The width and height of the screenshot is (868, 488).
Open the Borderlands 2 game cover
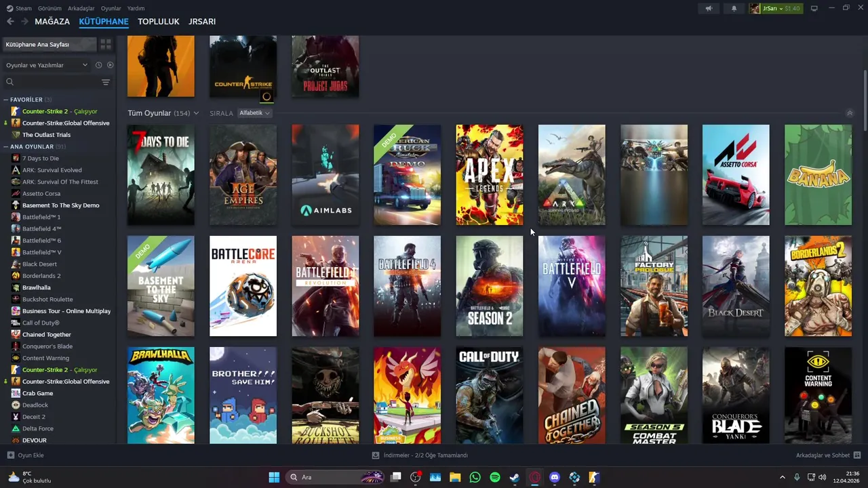818,286
